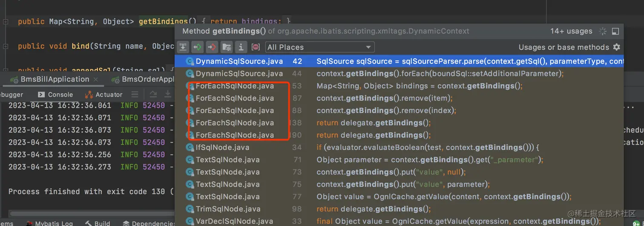Screen dimensions: 644x226
Task: Select the context.getBindings().remove(item) usage row
Action: pyautogui.click(x=400, y=98)
